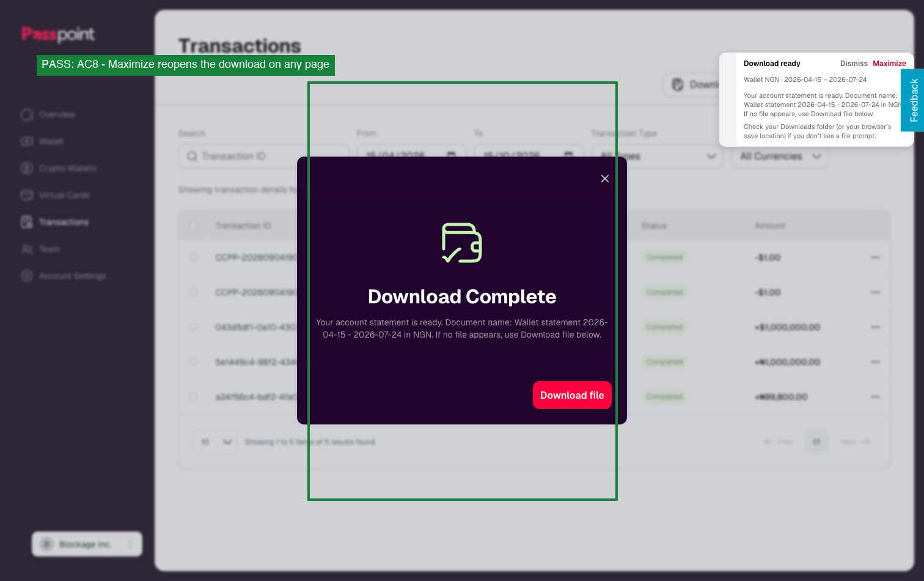Viewport: 924px width, 581px height.
Task: Open more options for the +₦1,000,000.00 row
Action: tap(875, 362)
